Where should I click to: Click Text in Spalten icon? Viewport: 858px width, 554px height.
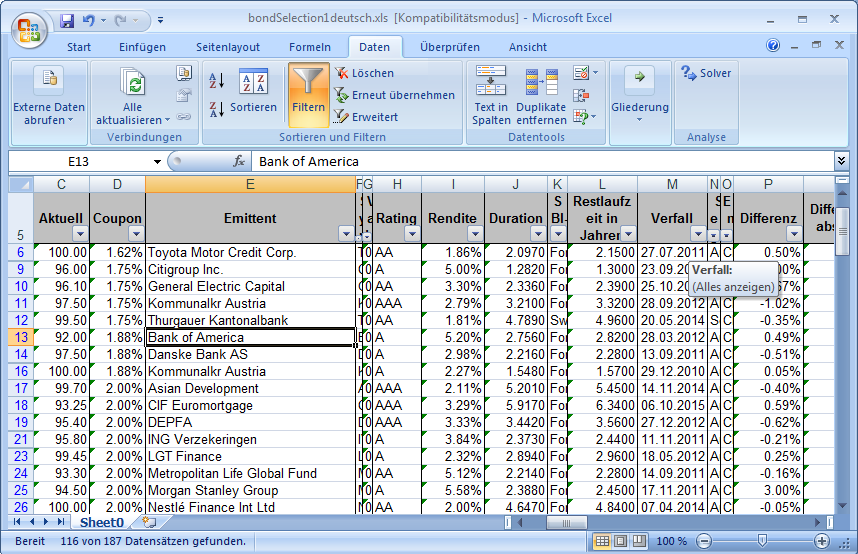point(491,80)
